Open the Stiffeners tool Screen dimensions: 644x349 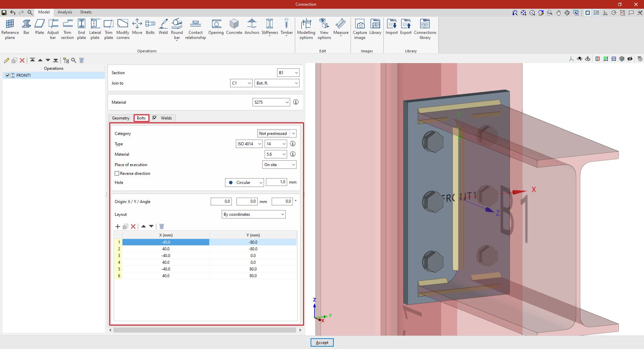click(270, 27)
